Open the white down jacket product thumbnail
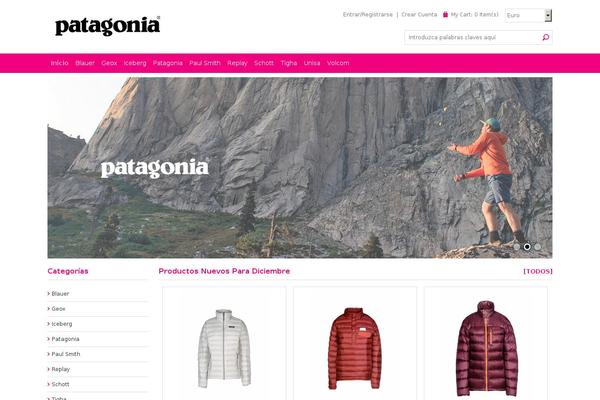This screenshot has width=600, height=400. (224, 348)
